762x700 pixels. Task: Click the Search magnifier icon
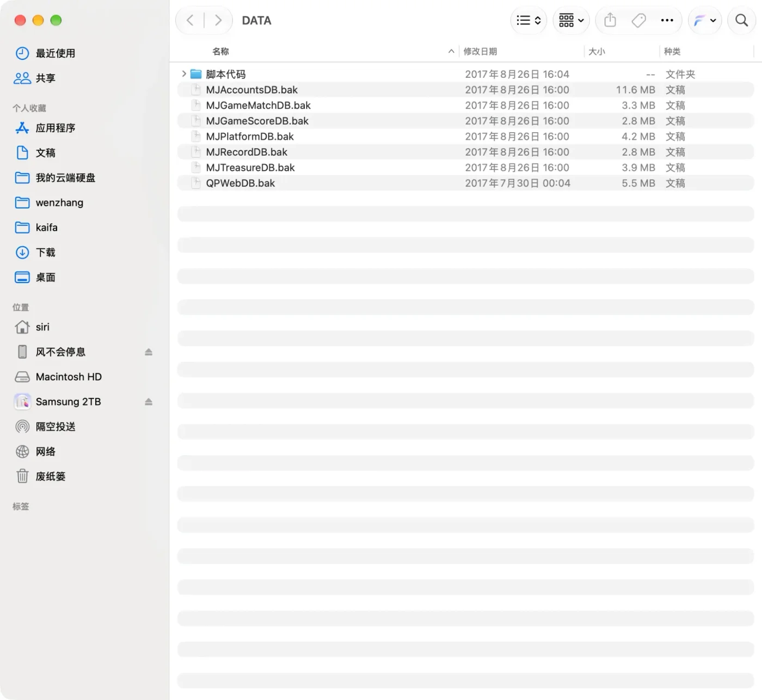point(741,21)
